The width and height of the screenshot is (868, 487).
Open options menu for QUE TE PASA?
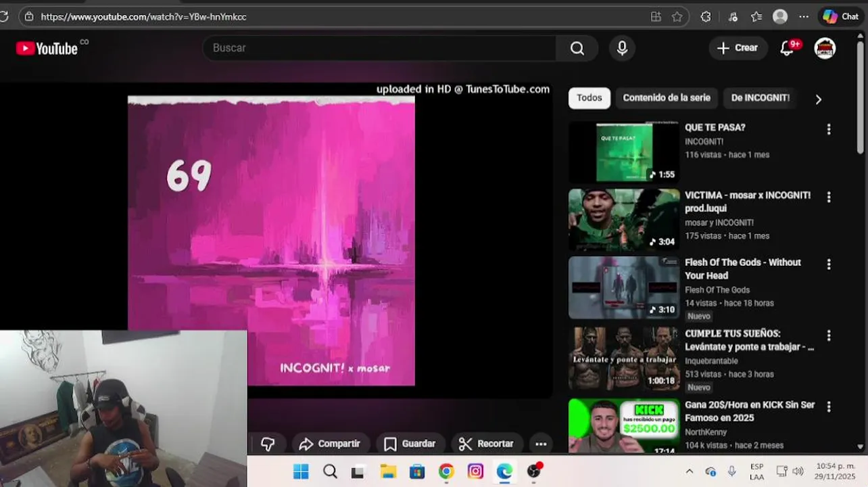point(829,129)
